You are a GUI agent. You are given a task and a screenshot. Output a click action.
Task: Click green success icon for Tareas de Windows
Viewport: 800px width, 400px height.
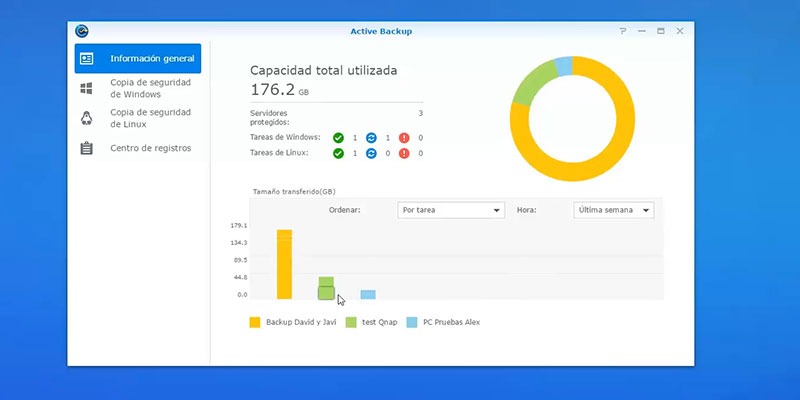pyautogui.click(x=338, y=138)
